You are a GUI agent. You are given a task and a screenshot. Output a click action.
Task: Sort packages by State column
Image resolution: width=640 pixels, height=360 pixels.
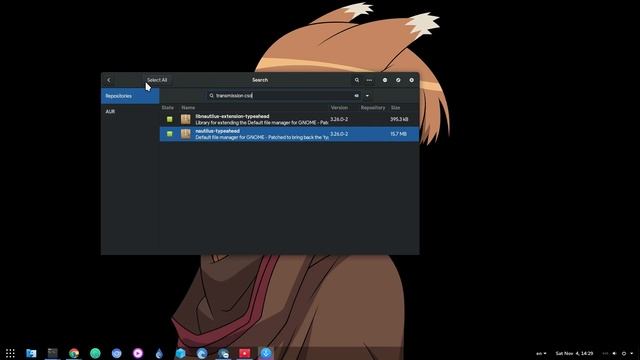tap(168, 108)
